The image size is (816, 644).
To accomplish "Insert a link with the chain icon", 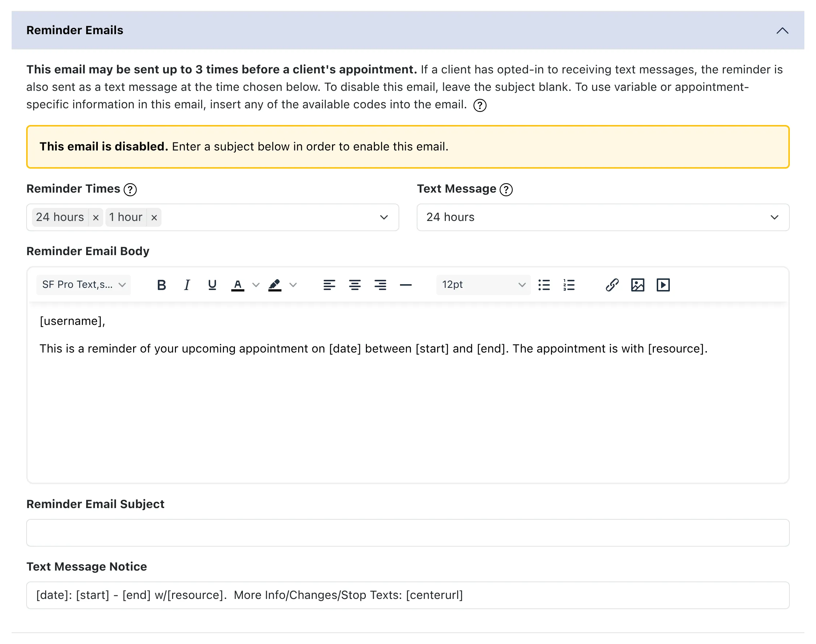I will 612,285.
